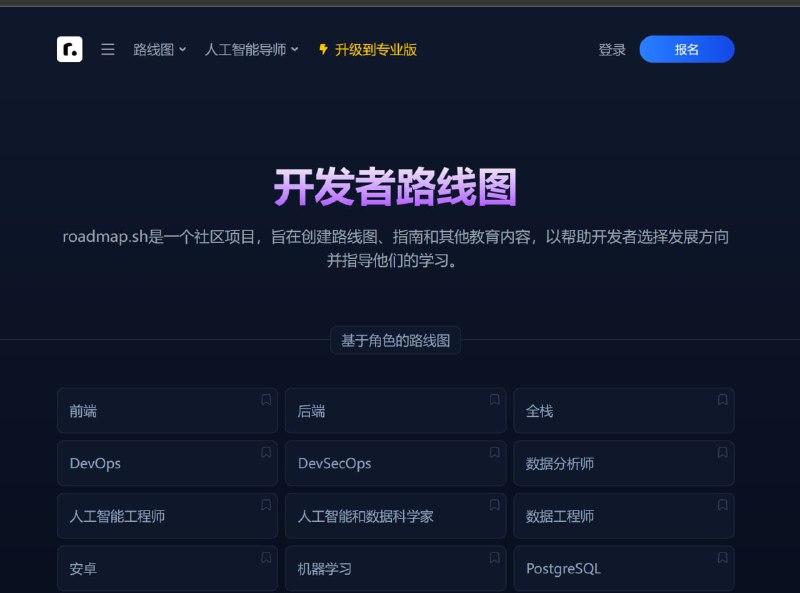
Task: Open the 前端 roadmap card
Action: pyautogui.click(x=167, y=410)
